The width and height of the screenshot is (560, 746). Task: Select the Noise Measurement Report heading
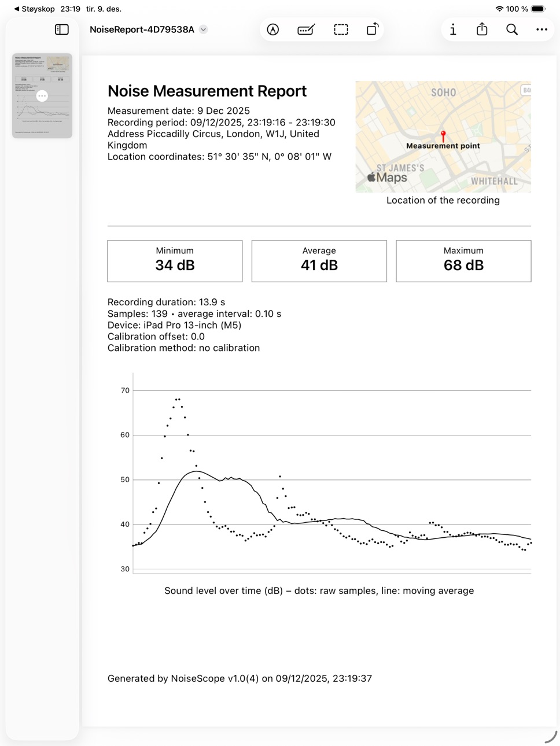[207, 91]
